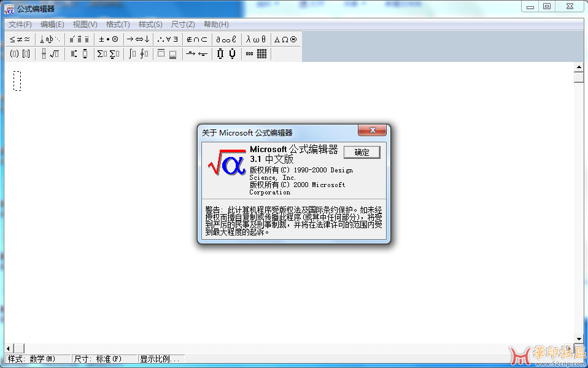Click the 显示比例... status bar entry
The width and height of the screenshot is (588, 368).
[161, 359]
